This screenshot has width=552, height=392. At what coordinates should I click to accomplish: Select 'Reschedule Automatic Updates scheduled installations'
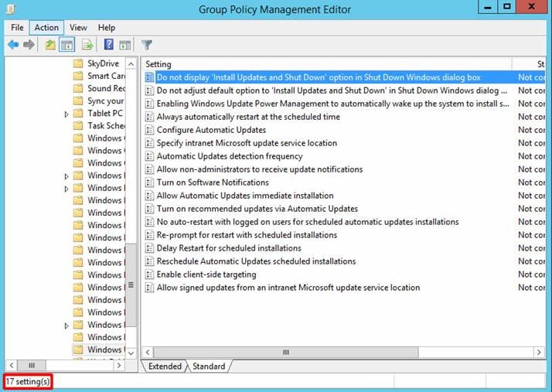(x=256, y=261)
